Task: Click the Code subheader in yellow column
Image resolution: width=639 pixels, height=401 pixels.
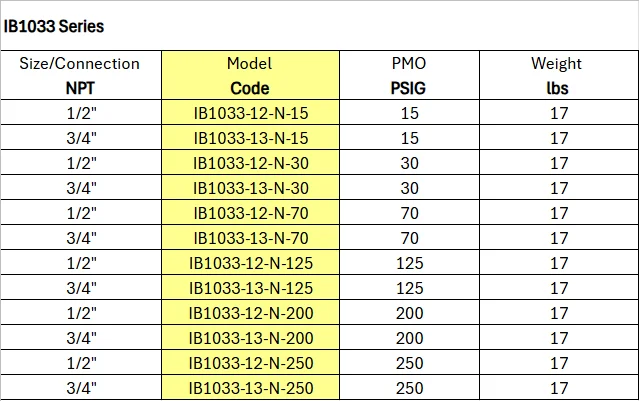Action: [250, 88]
